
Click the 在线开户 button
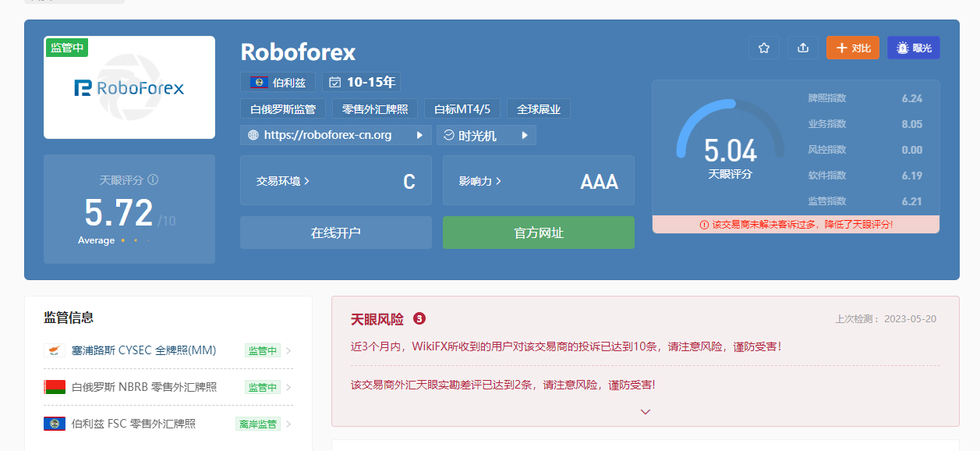click(x=336, y=233)
